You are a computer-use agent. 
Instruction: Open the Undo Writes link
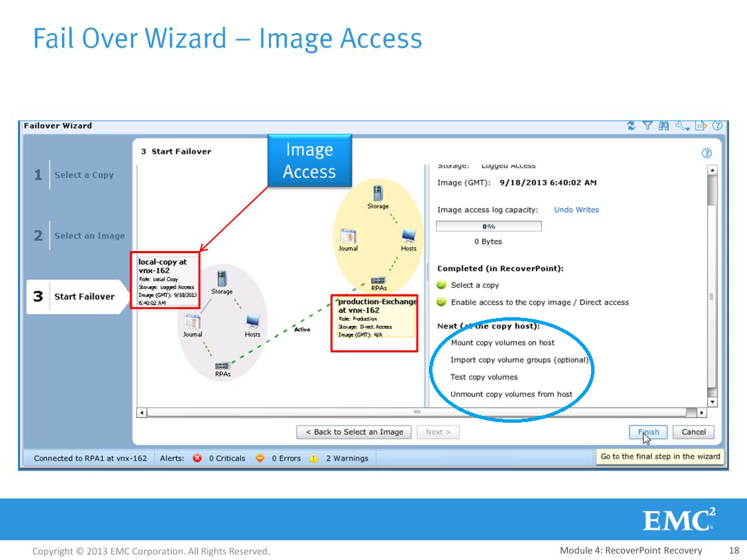(576, 210)
